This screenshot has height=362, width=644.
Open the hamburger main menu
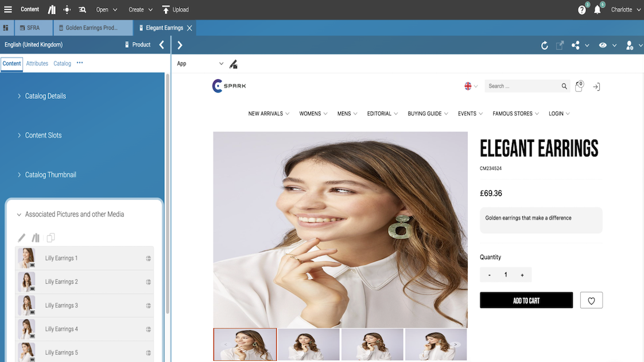8,10
